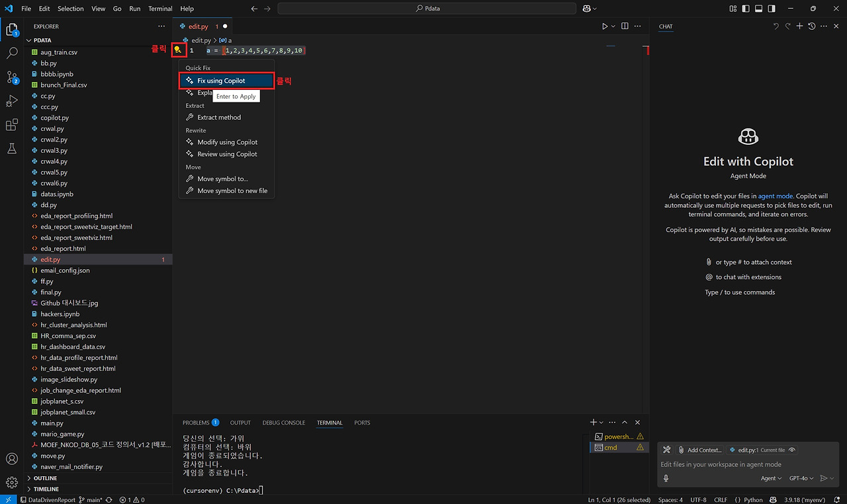Click the Pdata search box in title bar
Screen dimensions: 847x504
click(x=428, y=9)
